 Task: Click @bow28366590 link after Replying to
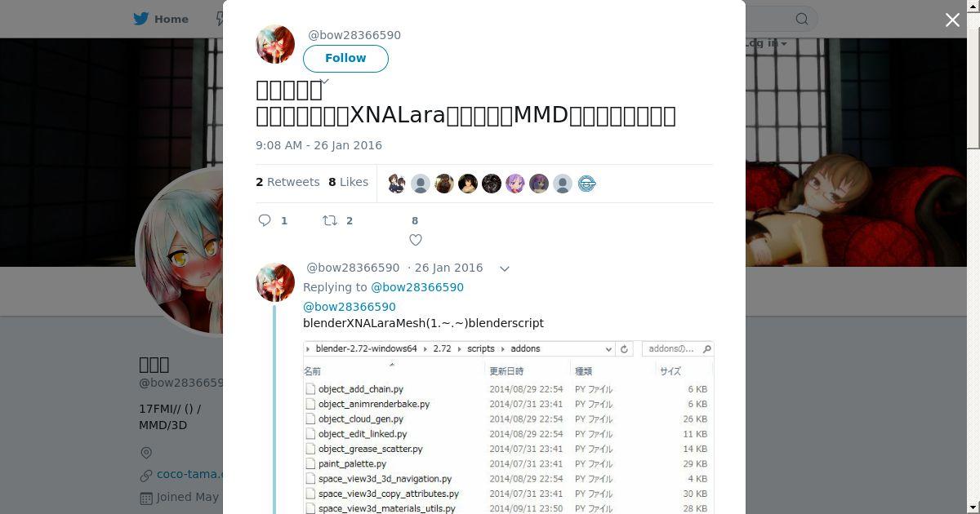click(x=417, y=287)
